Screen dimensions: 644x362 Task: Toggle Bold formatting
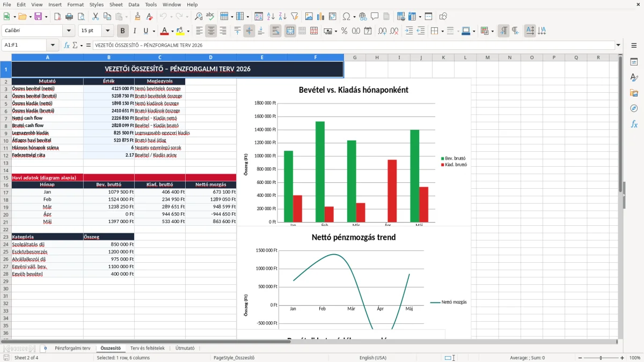pyautogui.click(x=123, y=31)
